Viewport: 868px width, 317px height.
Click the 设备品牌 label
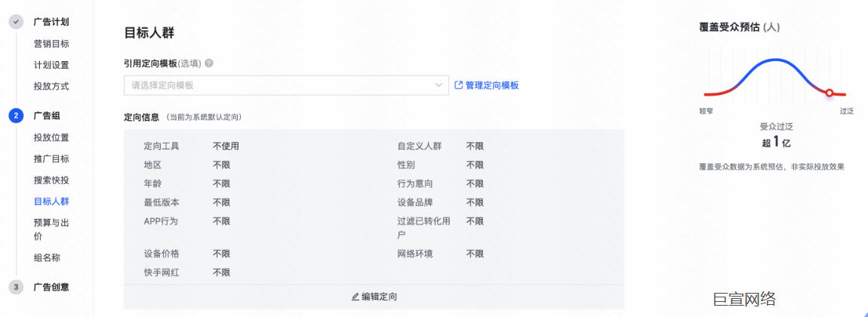point(415,202)
